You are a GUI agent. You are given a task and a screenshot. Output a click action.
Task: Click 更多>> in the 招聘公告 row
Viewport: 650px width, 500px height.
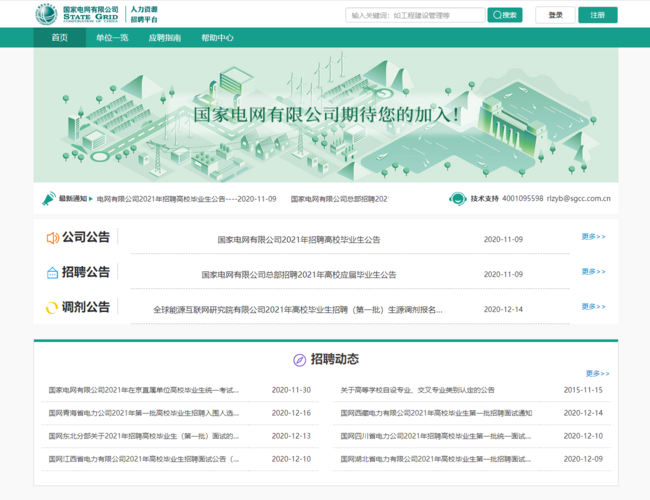(593, 272)
